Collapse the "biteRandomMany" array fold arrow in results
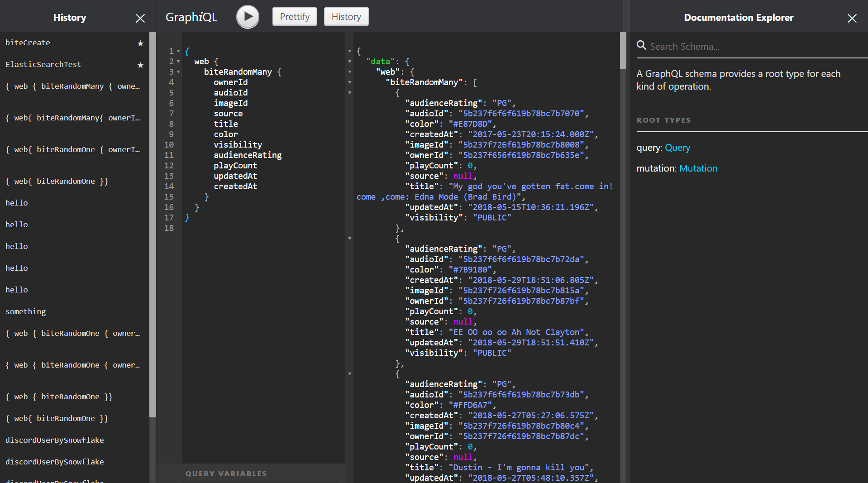 pos(350,82)
